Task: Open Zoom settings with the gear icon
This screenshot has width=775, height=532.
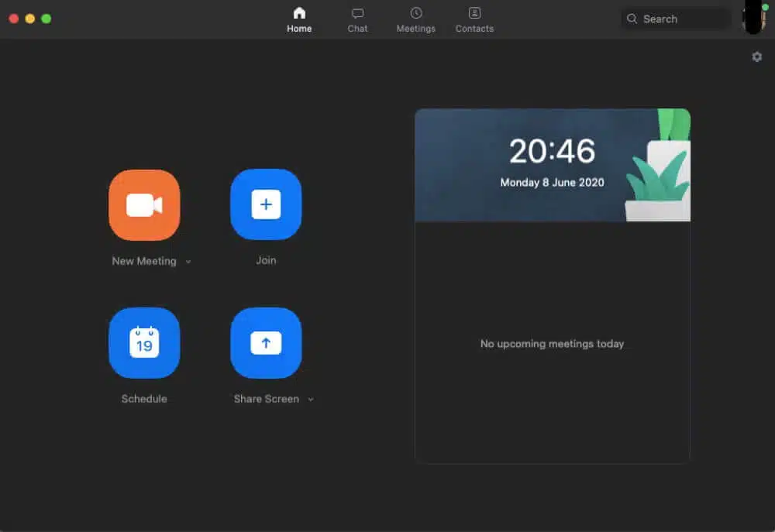Action: pyautogui.click(x=757, y=57)
